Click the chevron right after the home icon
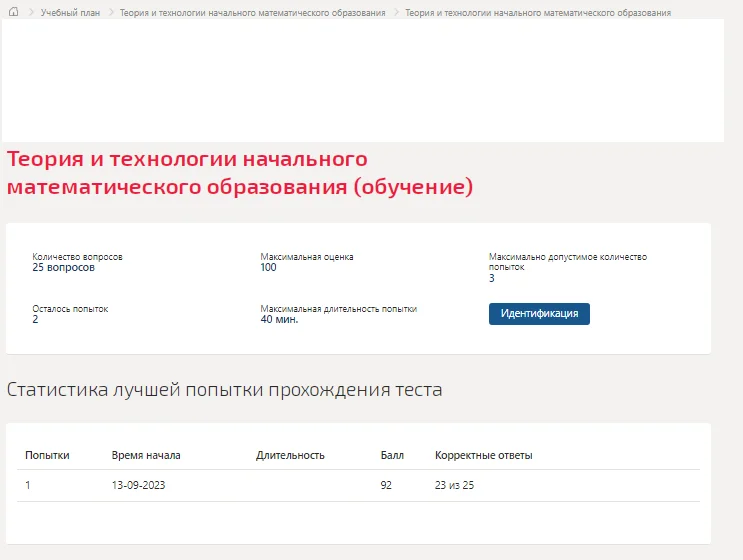The height and width of the screenshot is (560, 743). tap(31, 12)
